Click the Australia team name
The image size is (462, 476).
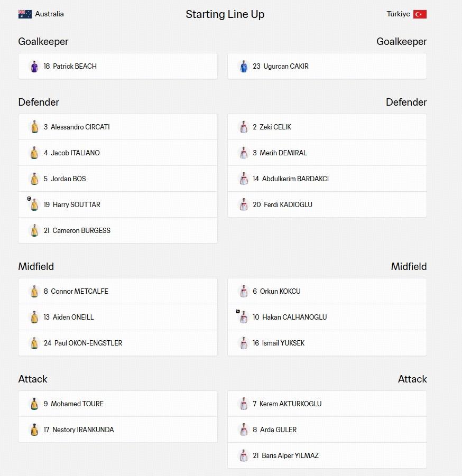tap(50, 14)
